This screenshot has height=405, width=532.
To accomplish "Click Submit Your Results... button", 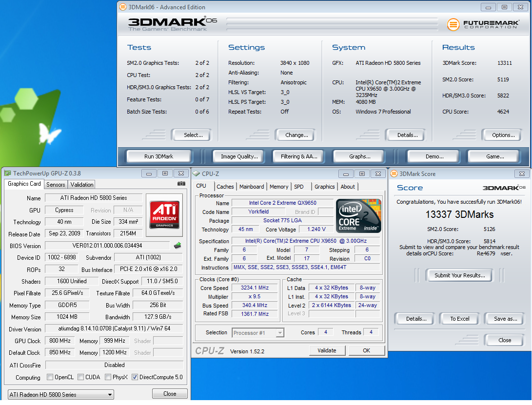I will pos(460,275).
